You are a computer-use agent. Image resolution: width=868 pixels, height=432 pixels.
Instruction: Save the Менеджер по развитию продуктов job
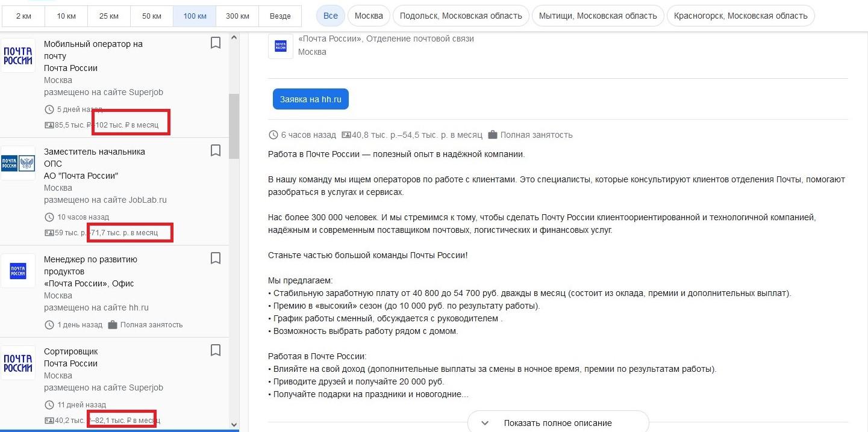216,258
